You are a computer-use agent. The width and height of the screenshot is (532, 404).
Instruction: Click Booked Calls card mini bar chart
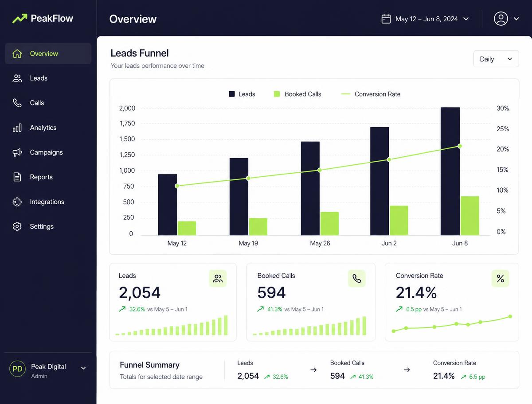(x=310, y=326)
